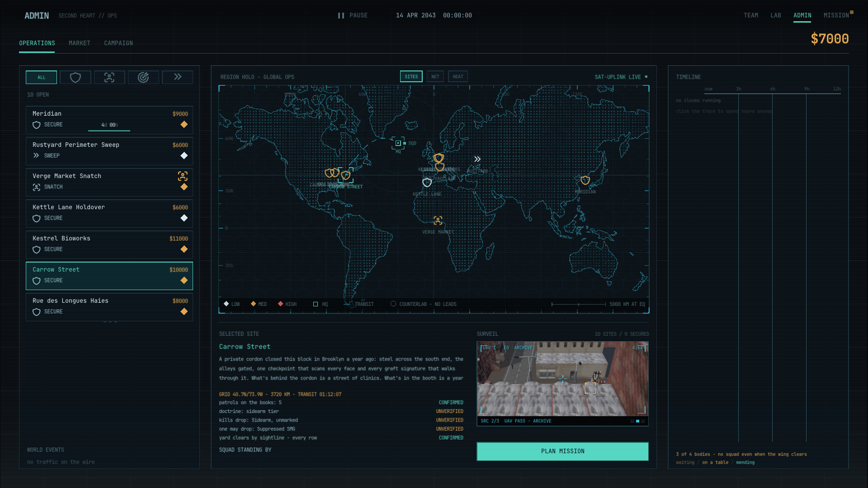Click Verge Market Snatch orange scan icon
This screenshot has height=488, width=868.
(x=183, y=176)
